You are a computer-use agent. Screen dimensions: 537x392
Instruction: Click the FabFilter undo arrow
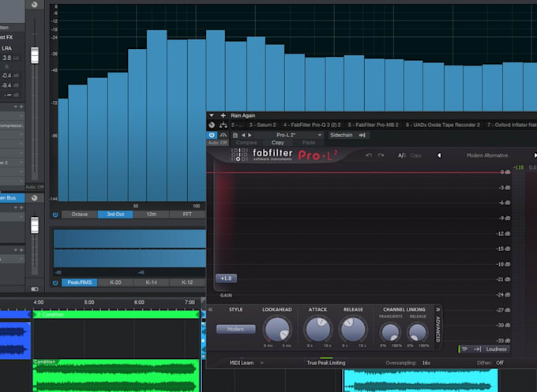click(x=369, y=155)
